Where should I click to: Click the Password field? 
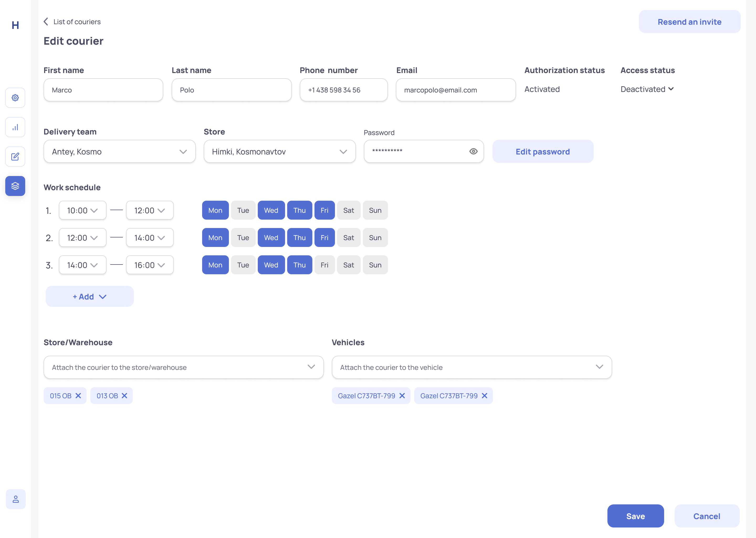click(x=424, y=151)
